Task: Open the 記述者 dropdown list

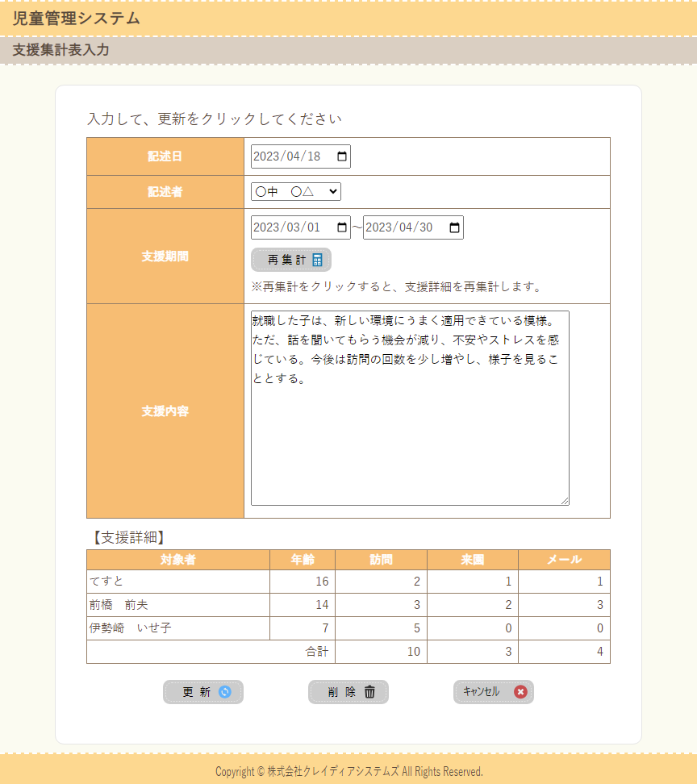Action: (296, 192)
